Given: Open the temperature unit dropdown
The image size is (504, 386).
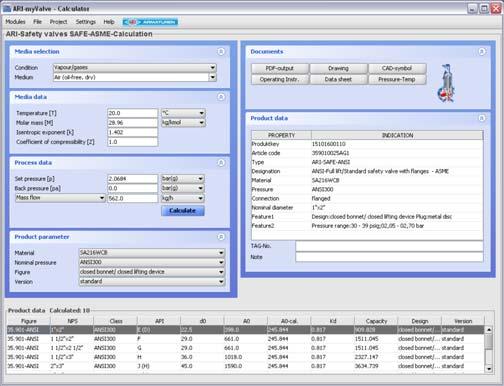Looking at the screenshot, I should point(183,113).
